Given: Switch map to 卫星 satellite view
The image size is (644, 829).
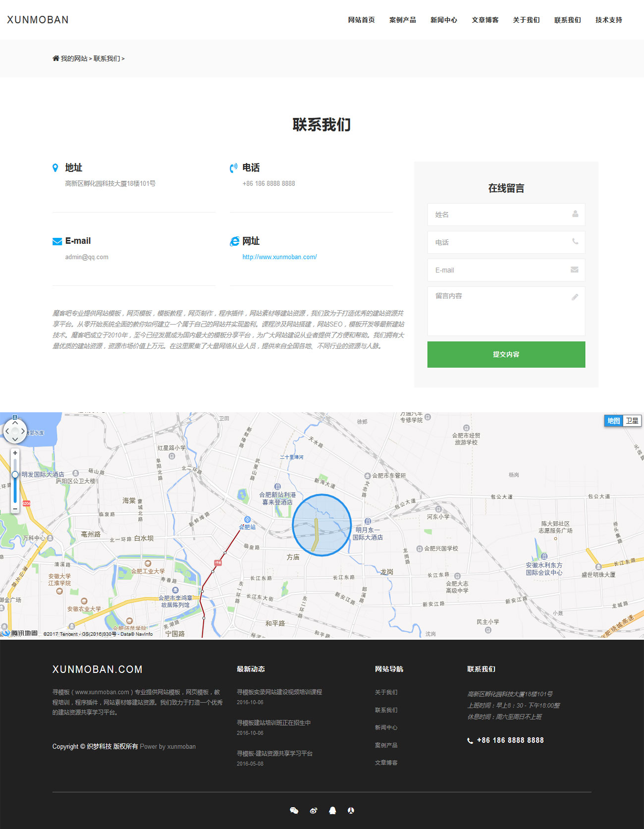Looking at the screenshot, I should 632,421.
